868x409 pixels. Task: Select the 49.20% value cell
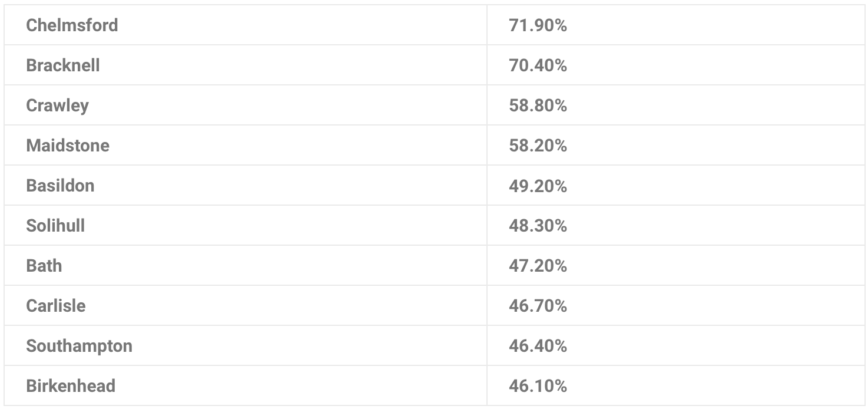pos(676,185)
